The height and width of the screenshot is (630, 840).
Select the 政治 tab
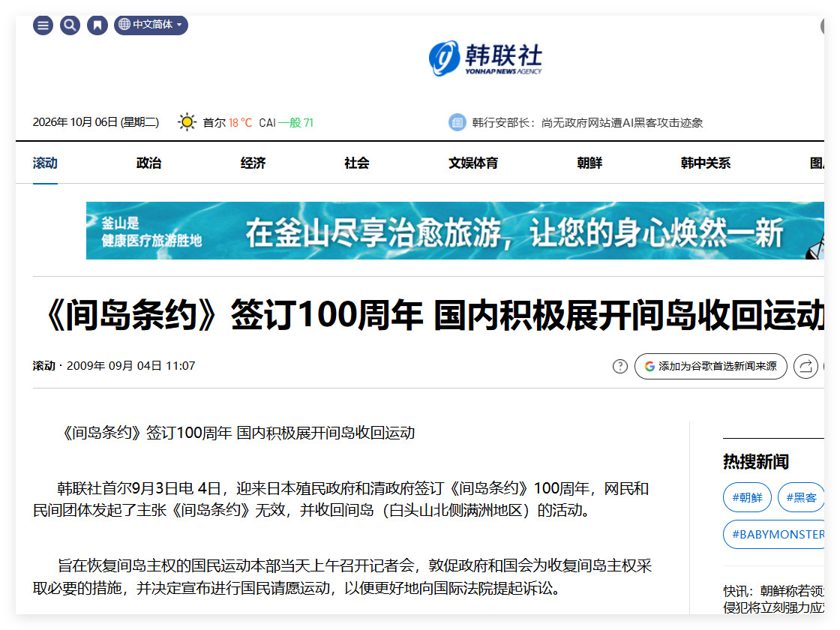(x=149, y=163)
